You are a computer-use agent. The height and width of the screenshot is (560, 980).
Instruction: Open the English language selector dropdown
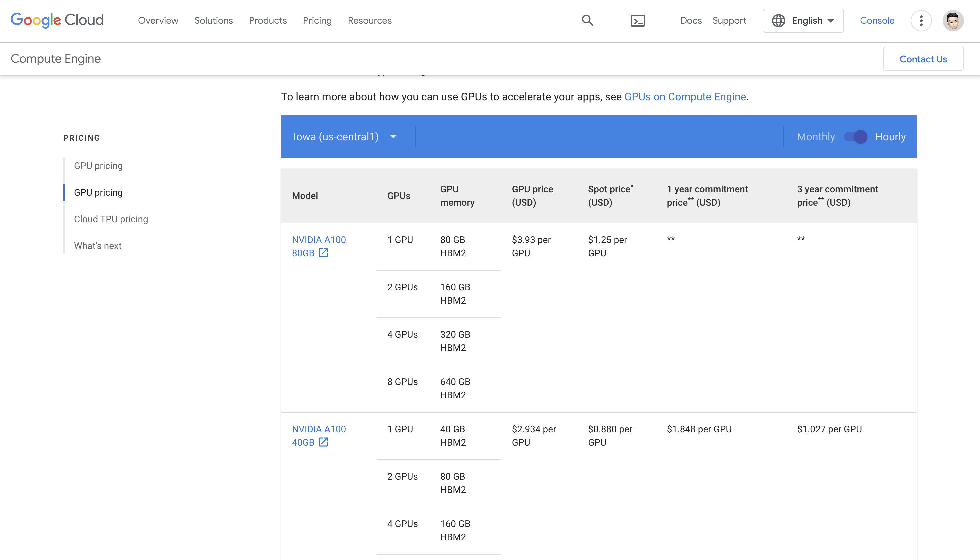pos(802,20)
